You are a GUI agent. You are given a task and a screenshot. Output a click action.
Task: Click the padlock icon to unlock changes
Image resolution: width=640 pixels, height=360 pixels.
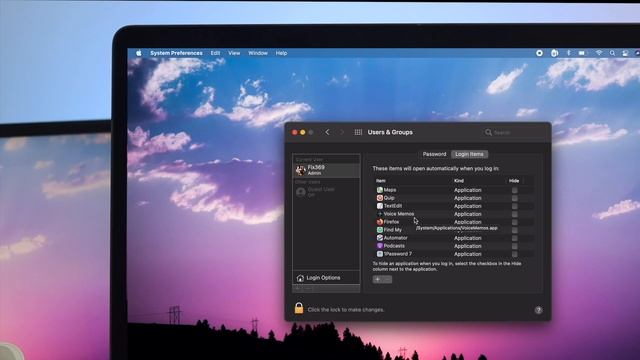(x=299, y=308)
